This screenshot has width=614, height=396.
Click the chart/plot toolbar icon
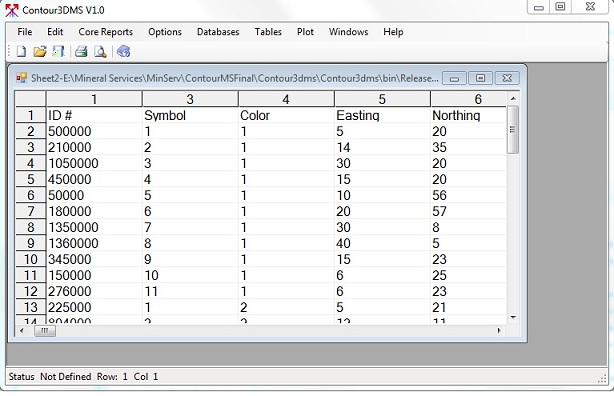coord(58,51)
